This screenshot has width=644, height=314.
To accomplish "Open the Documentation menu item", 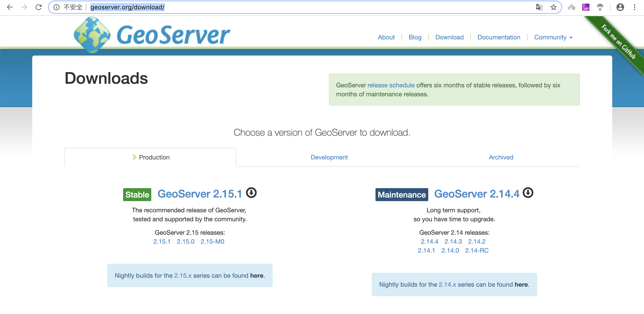I will coord(499,37).
